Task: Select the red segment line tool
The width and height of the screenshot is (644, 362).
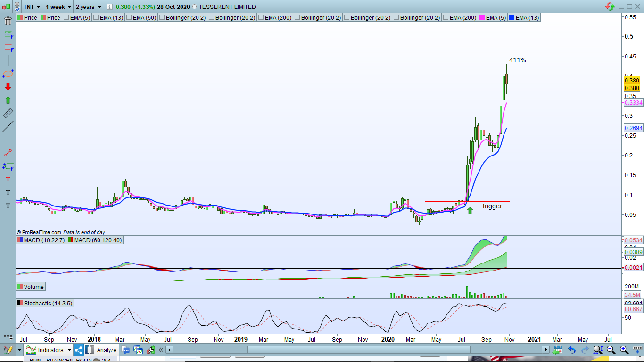Action: click(8, 153)
